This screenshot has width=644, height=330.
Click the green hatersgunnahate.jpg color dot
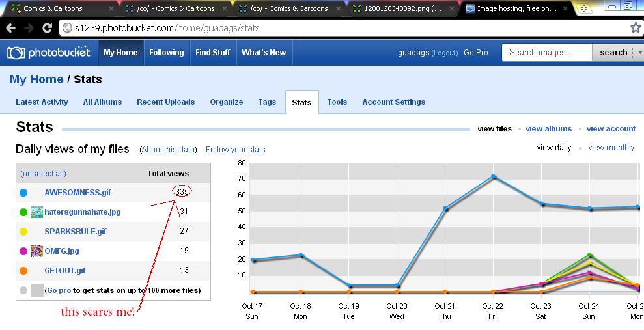click(x=23, y=212)
